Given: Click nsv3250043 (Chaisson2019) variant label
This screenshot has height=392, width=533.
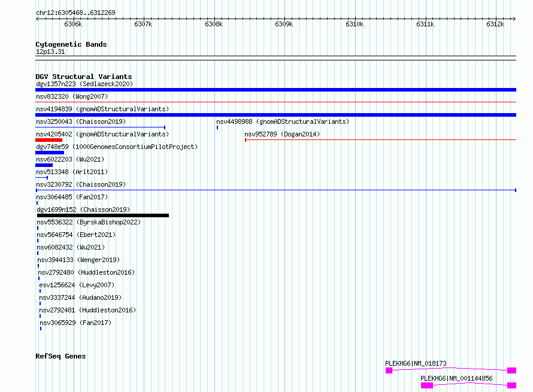Looking at the screenshot, I should point(81,121).
